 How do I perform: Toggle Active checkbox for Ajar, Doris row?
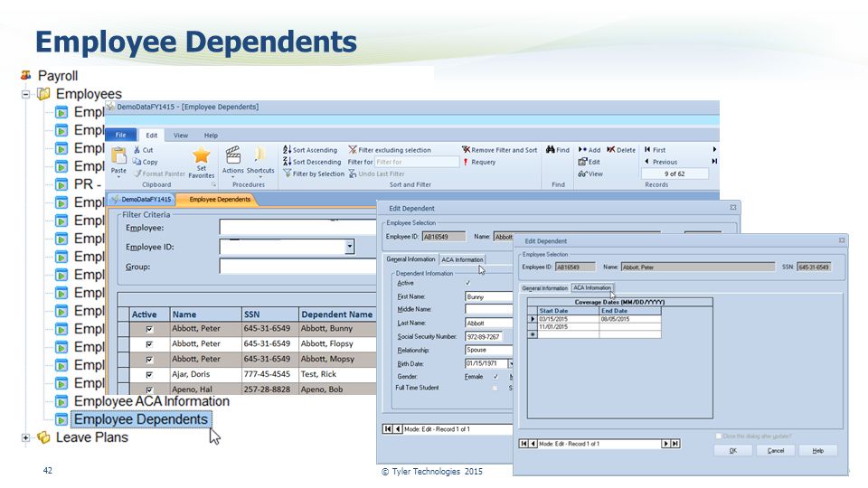pyautogui.click(x=149, y=374)
